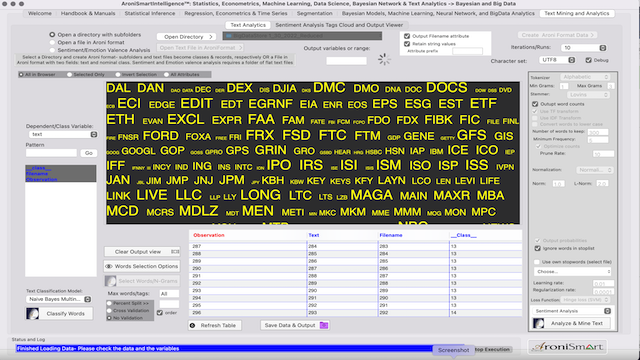Switch to Sentiment Analysis Tags Cloud and Output Viewer tab
The height and width of the screenshot is (360, 640).
[339, 25]
